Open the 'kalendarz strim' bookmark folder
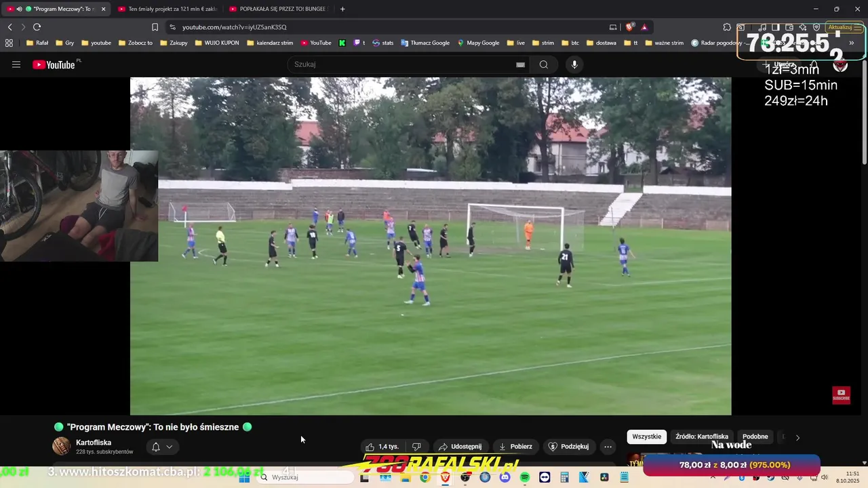 point(270,43)
